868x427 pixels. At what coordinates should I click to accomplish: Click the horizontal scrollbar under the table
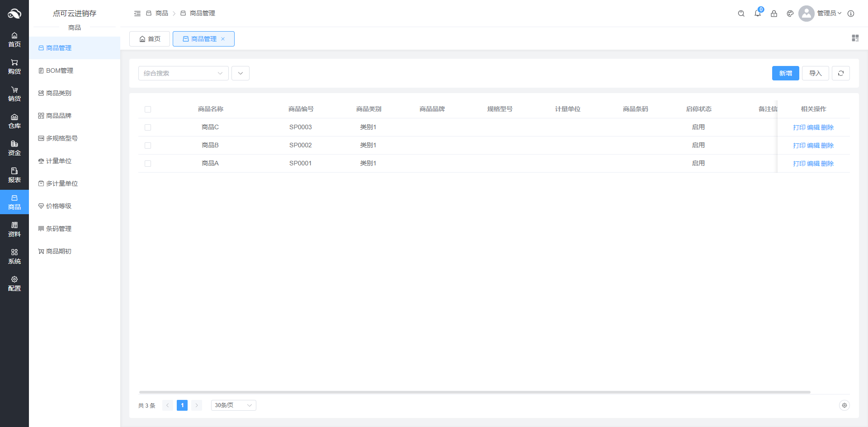(x=475, y=392)
